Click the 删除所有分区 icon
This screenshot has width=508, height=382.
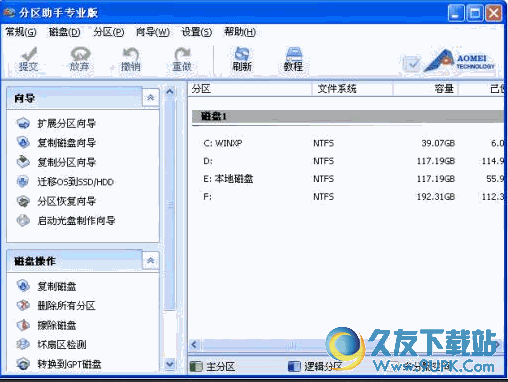[23, 305]
